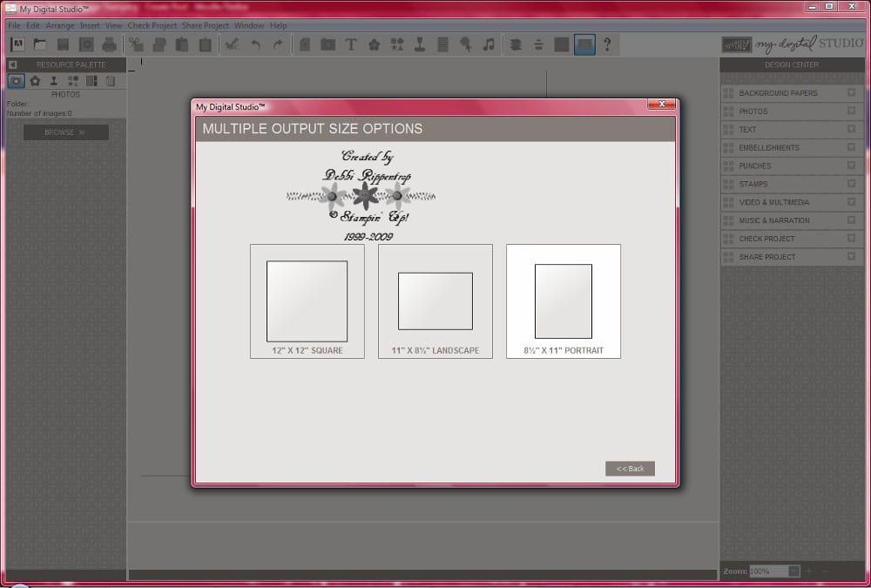871x588 pixels.
Task: Expand the Punches section arrow
Action: [x=851, y=166]
